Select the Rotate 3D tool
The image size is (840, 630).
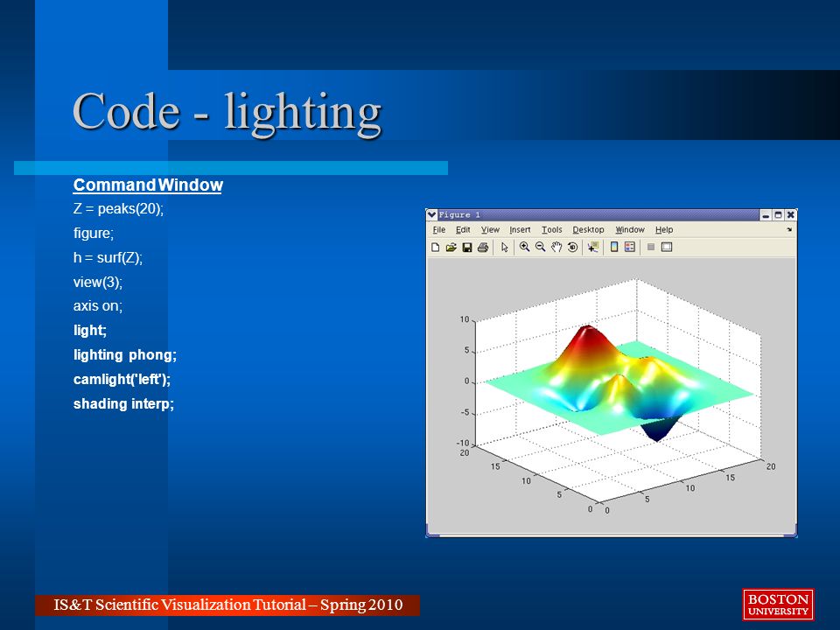(572, 247)
